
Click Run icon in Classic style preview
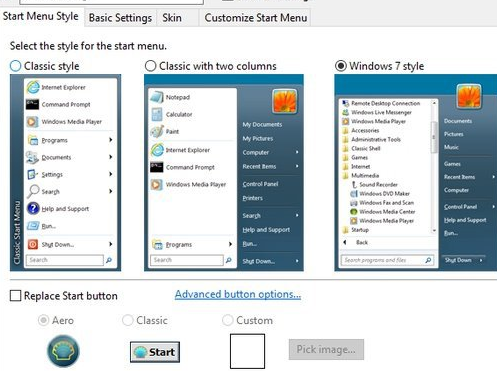tap(33, 226)
